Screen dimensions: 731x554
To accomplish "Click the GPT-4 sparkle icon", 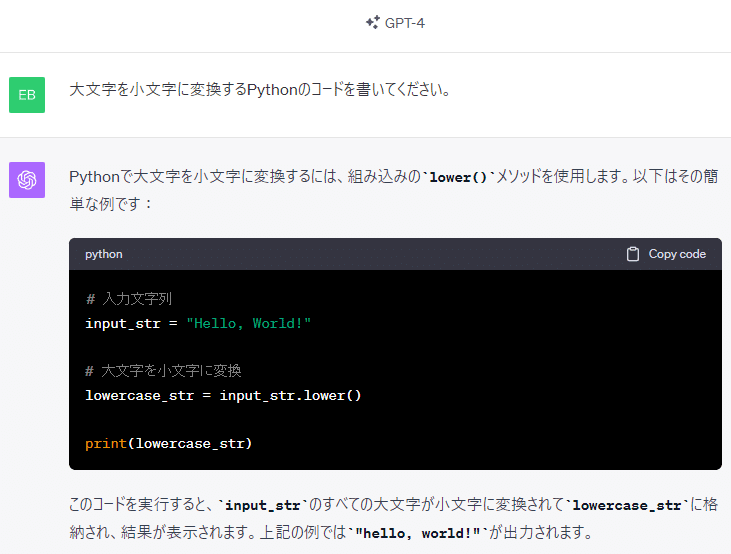I will pyautogui.click(x=372, y=23).
